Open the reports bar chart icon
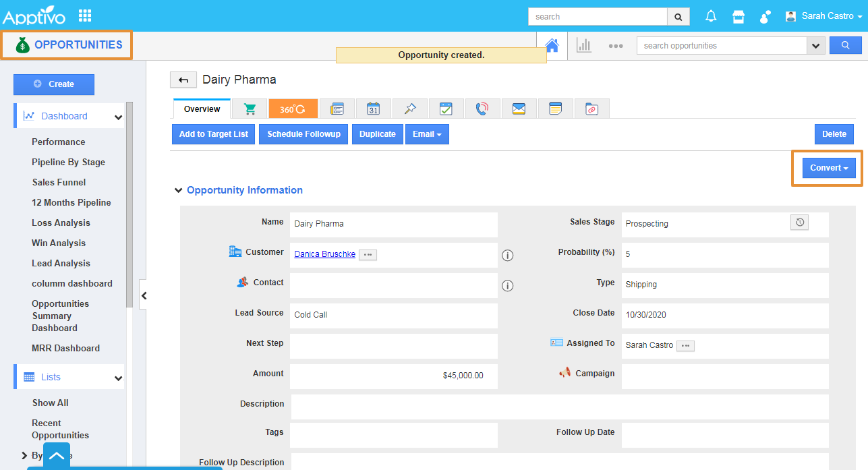 point(583,45)
